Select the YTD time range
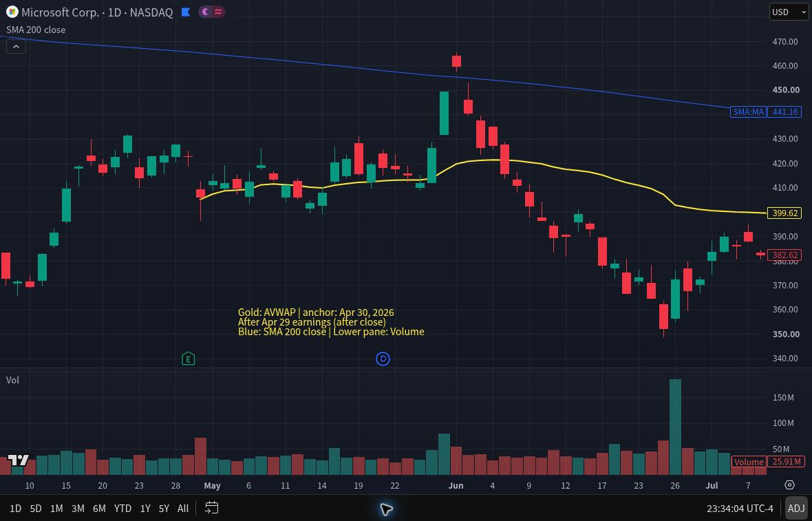Viewport: 812px width, 521px height. point(122,508)
